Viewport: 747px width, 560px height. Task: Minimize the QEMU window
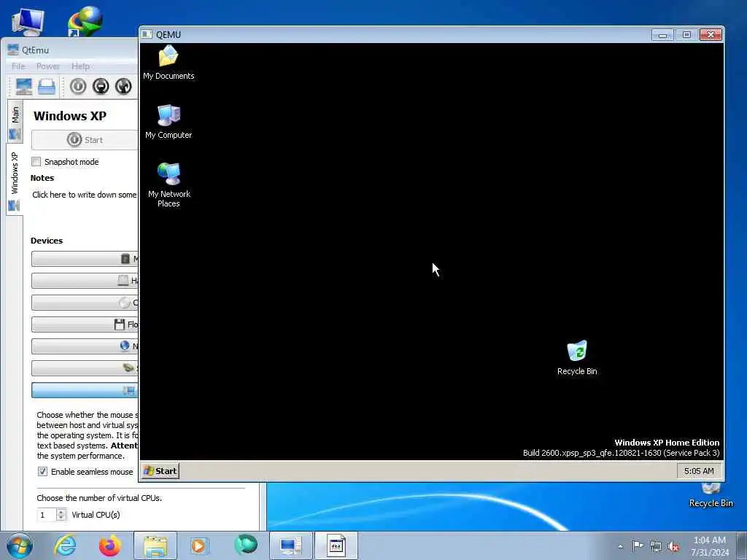[x=662, y=35]
